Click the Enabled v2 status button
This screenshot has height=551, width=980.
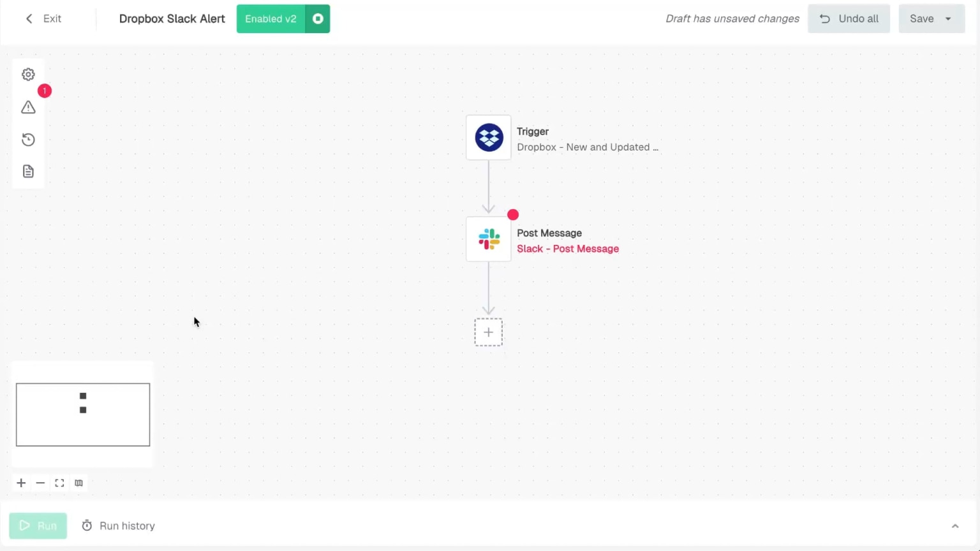point(271,18)
